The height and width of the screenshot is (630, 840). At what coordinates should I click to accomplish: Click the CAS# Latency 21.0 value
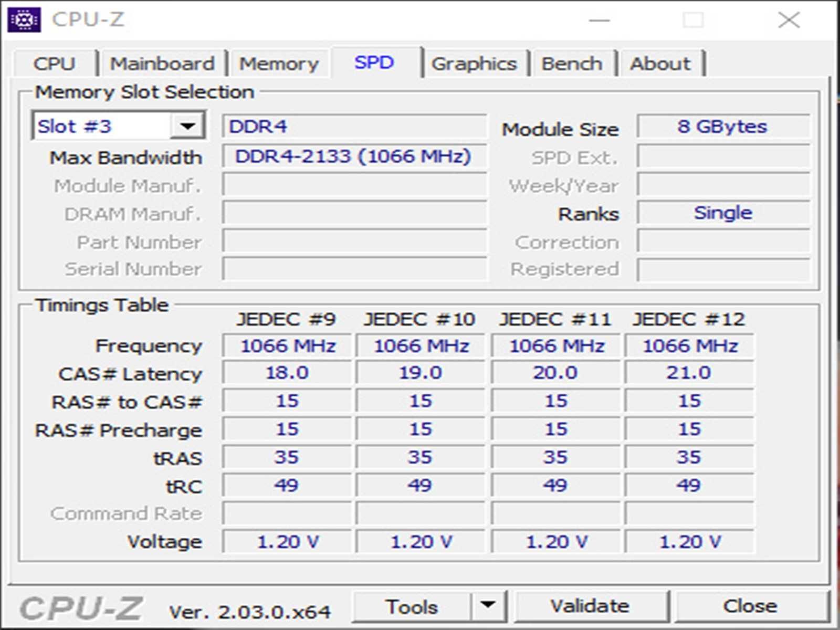689,373
